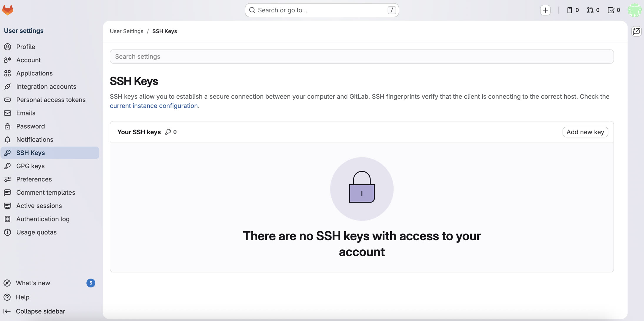Viewport: 644px width, 321px height.
Task: Click the Add new key button
Action: 585,132
